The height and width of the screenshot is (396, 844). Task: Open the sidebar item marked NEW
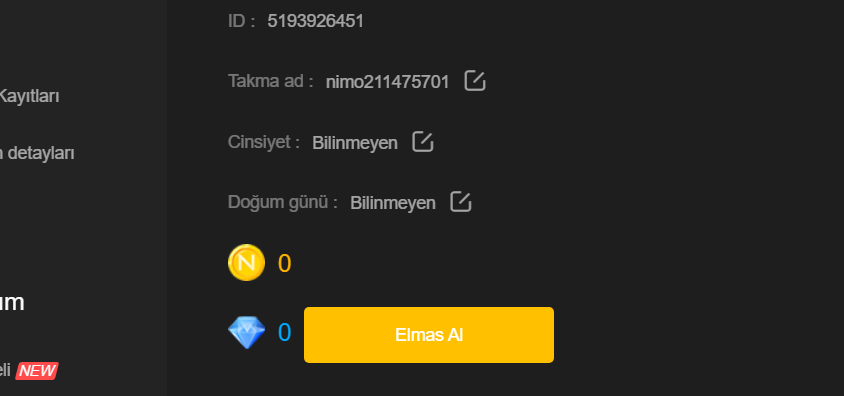[5, 370]
